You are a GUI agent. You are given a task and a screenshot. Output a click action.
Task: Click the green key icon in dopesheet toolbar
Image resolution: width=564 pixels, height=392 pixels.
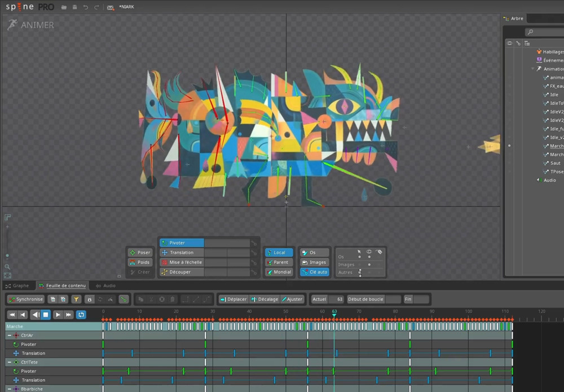coord(124,299)
